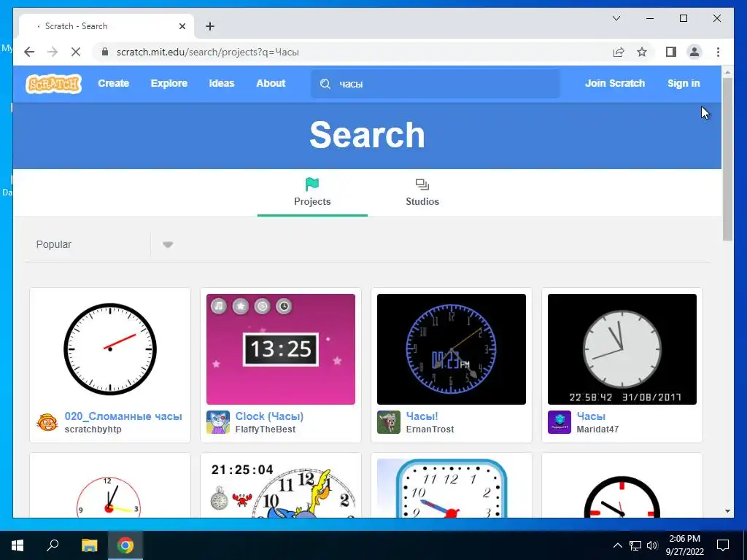This screenshot has width=747, height=560.
Task: Open Windows taskbar search
Action: [53, 545]
